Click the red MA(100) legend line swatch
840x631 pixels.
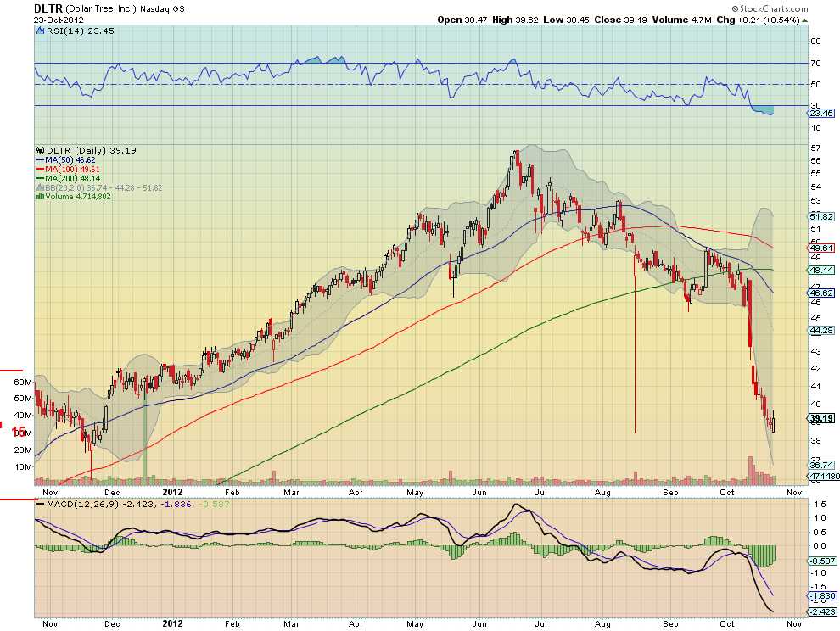[40, 170]
